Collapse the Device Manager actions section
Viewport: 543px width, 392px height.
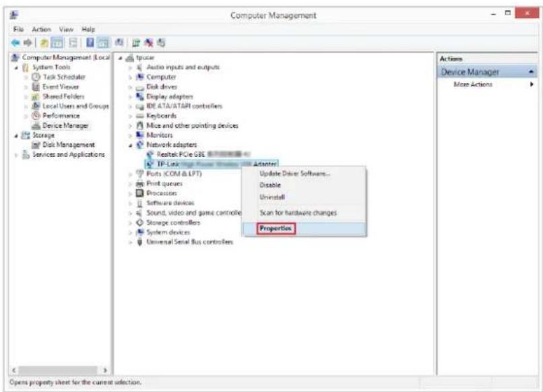(x=532, y=71)
